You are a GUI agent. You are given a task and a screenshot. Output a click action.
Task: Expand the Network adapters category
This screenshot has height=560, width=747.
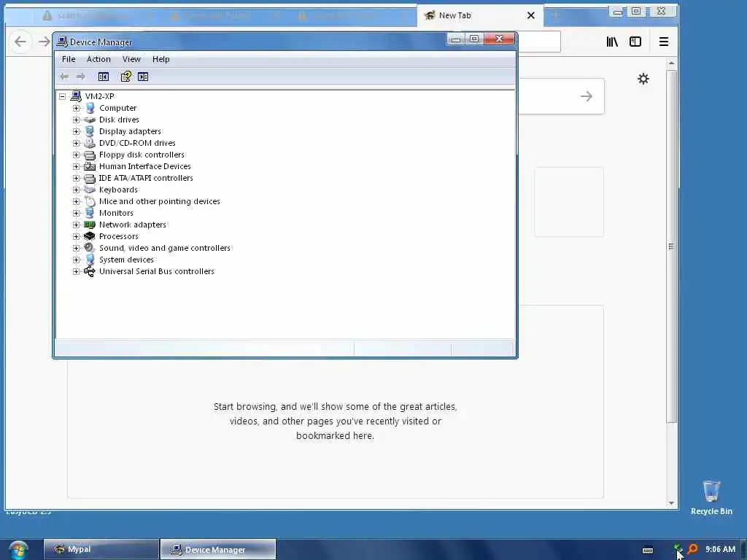[x=76, y=225]
